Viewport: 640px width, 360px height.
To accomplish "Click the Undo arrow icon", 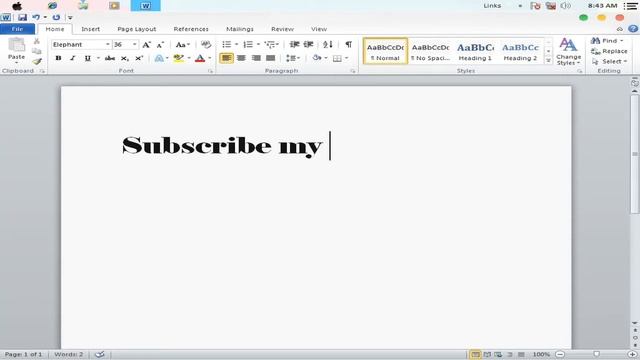I will click(36, 17).
